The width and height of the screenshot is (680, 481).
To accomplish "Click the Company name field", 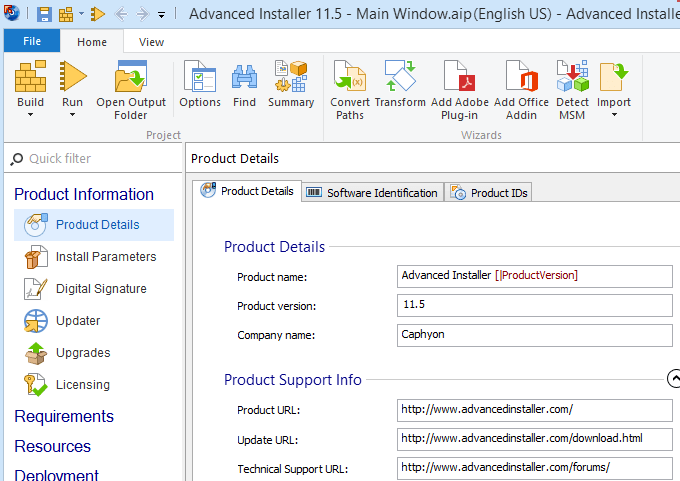I will pos(534,334).
